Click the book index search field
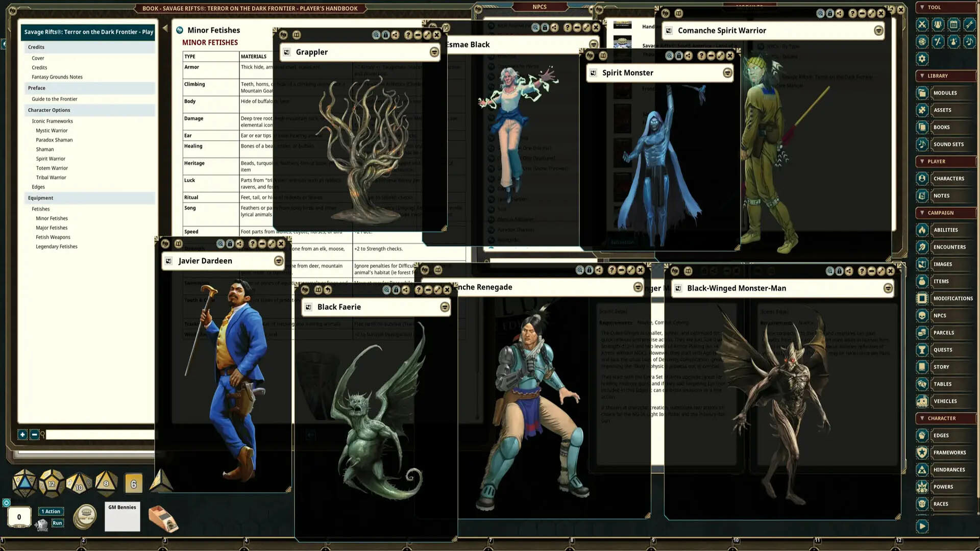Screen dimensions: 980x551 click(100, 435)
